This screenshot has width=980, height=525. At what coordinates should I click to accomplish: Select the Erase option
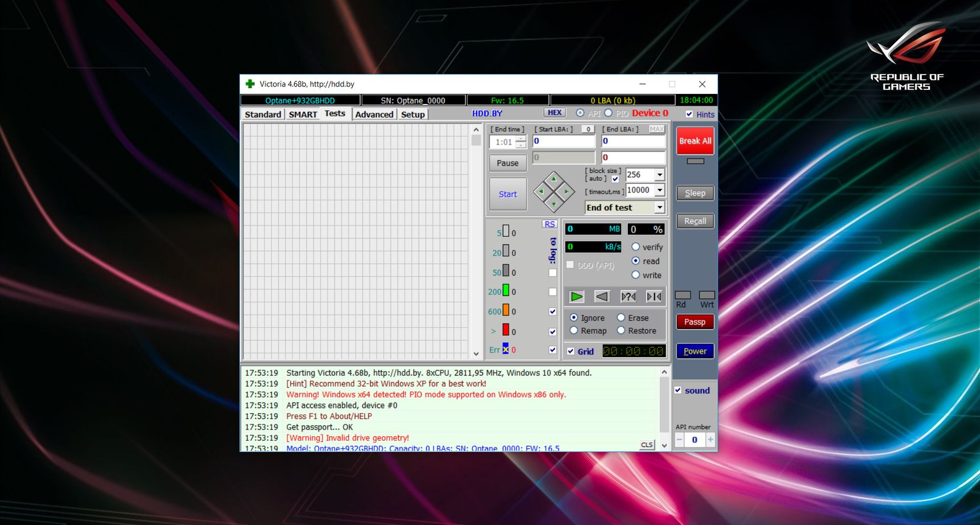tap(621, 318)
